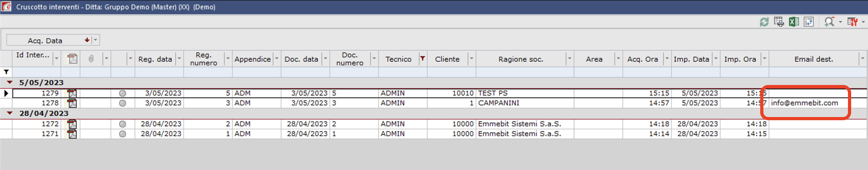The height and width of the screenshot is (170, 868).
Task: Open Area column filter dropdown
Action: click(x=618, y=59)
